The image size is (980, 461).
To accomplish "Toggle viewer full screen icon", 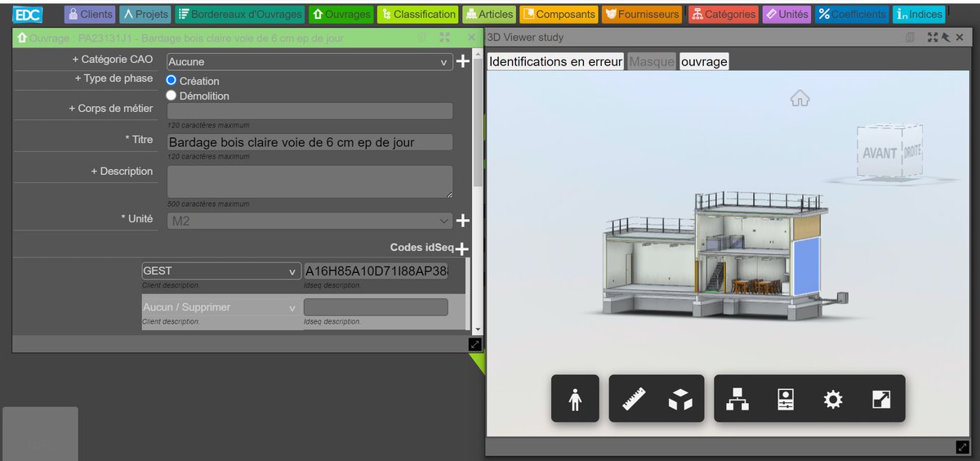I will (880, 399).
